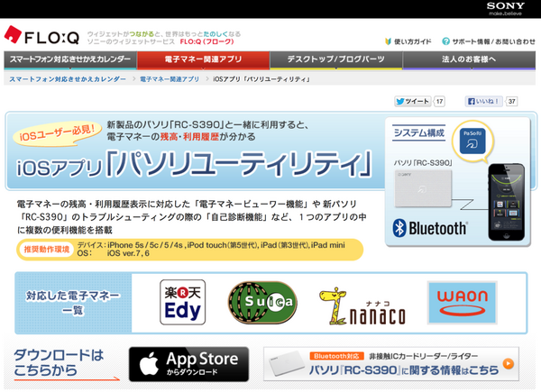Open the 使い方ガイド link
The width and height of the screenshot is (541, 392).
(413, 41)
